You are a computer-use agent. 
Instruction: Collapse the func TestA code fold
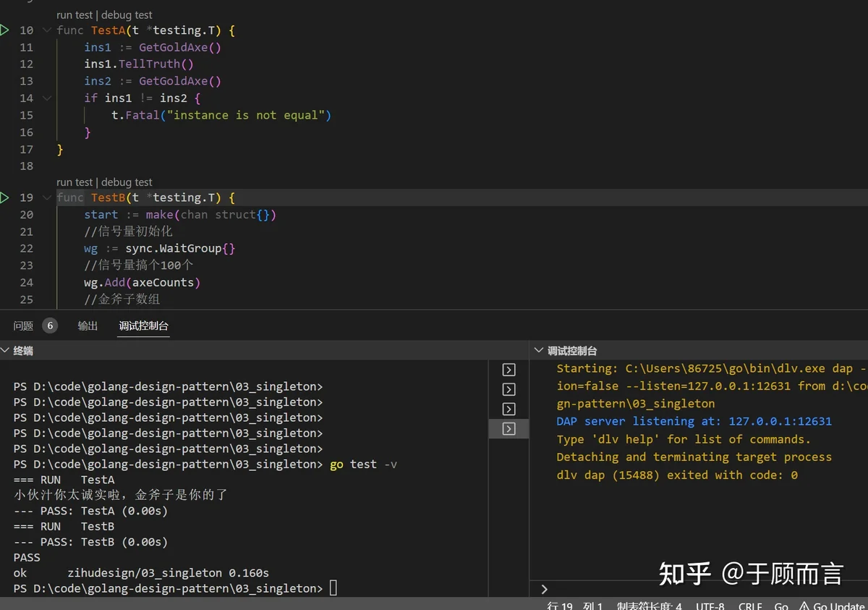(47, 30)
